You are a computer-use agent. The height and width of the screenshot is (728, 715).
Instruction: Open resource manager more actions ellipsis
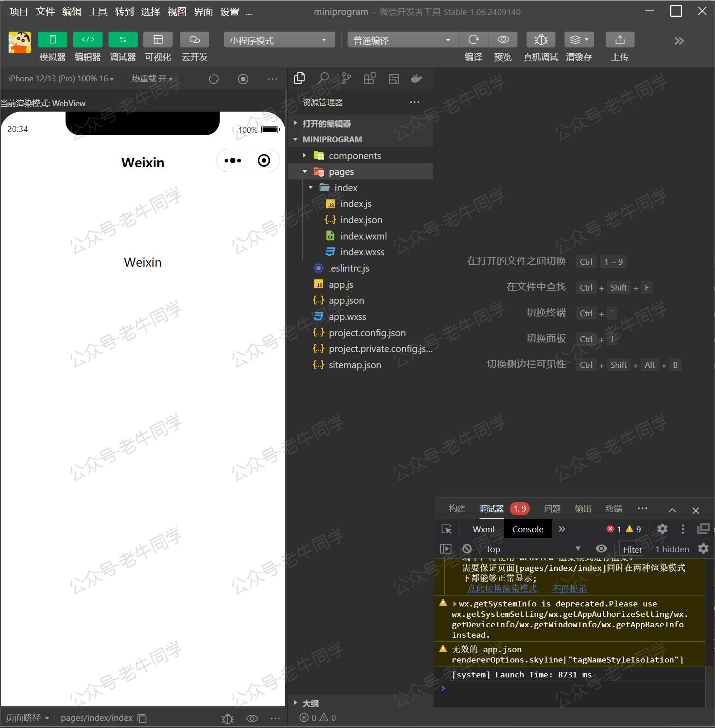414,102
